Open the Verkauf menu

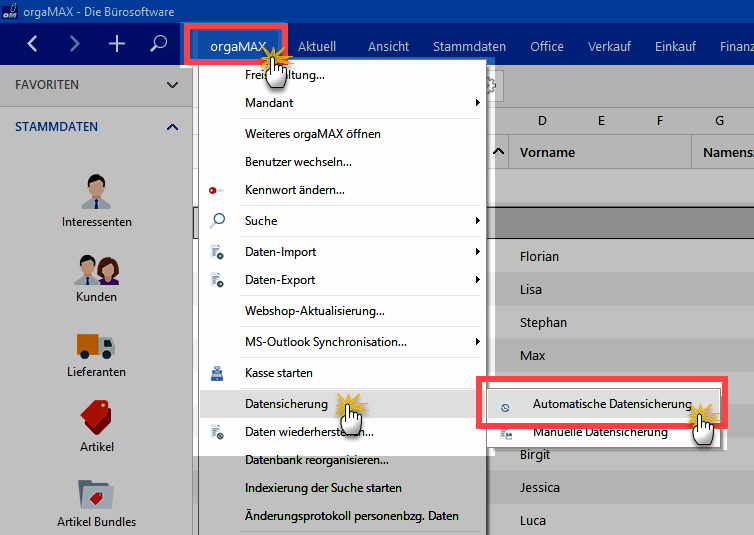point(609,47)
